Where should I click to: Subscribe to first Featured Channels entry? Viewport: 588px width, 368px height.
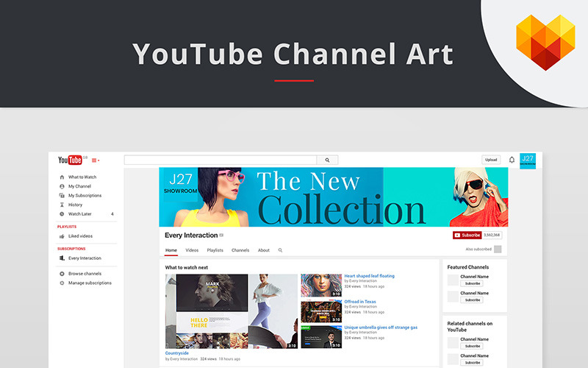[472, 283]
